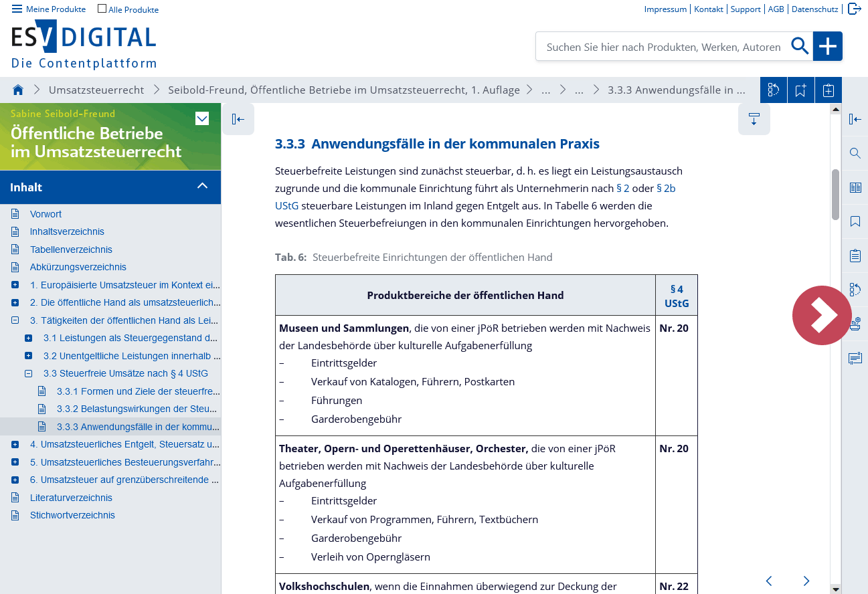Collapse section 3.3 Steuerfreie Umsätze
The image size is (868, 594).
[28, 373]
